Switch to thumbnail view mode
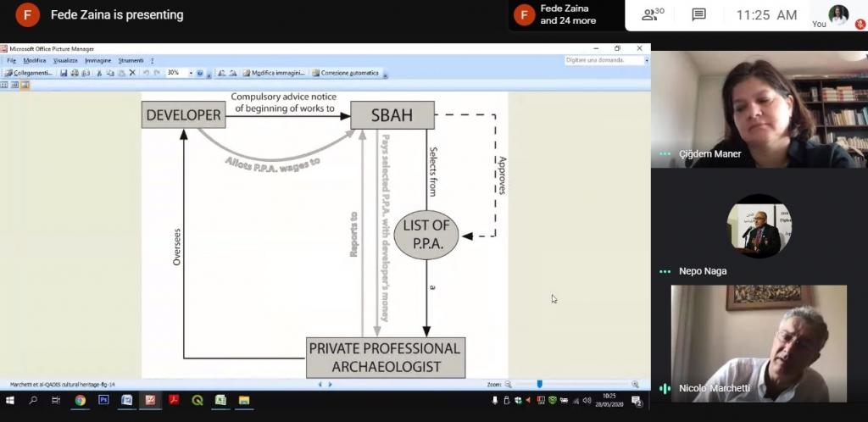 (x=4, y=85)
